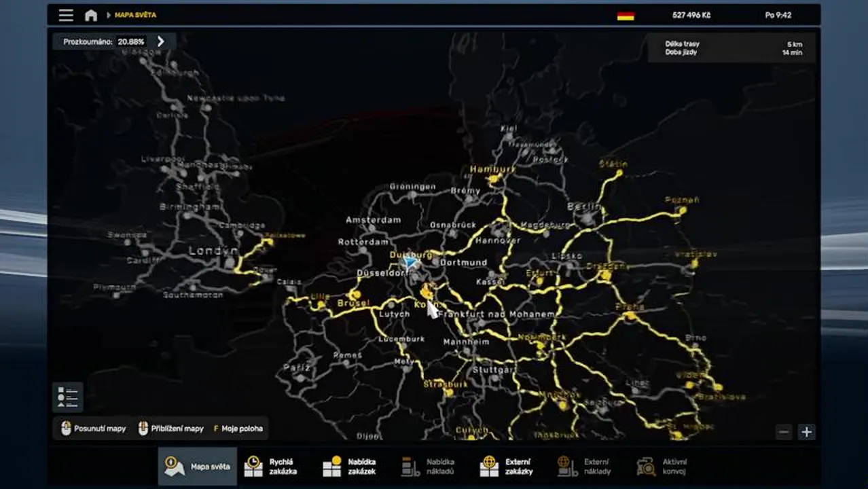This screenshot has height=489, width=868.
Task: Click the blue truck position arrow
Action: coord(410,262)
